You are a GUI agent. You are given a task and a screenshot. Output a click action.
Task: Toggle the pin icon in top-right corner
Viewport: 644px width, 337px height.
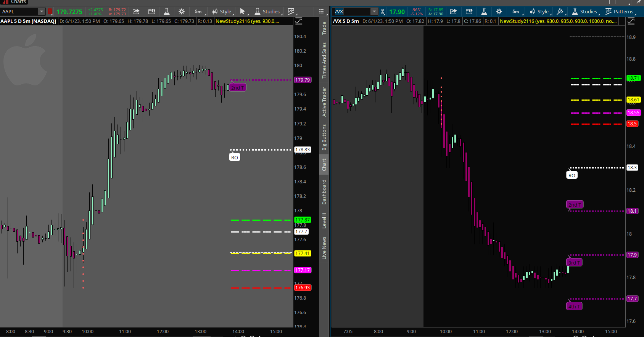(x=638, y=2)
